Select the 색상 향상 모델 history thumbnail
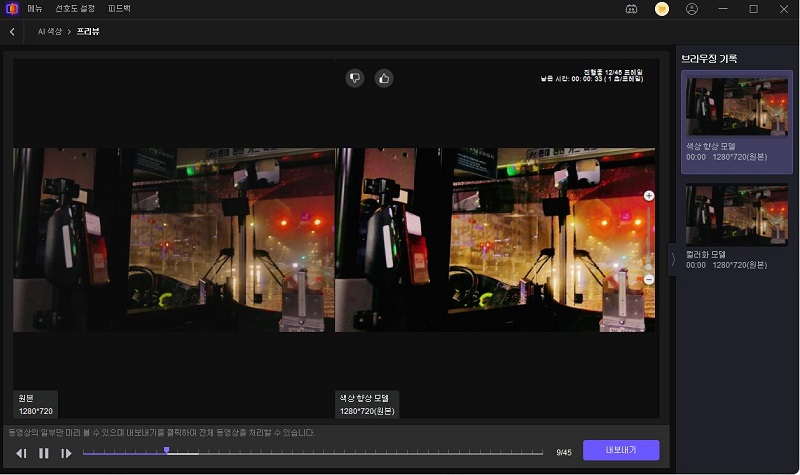The height and width of the screenshot is (475, 800). click(736, 107)
